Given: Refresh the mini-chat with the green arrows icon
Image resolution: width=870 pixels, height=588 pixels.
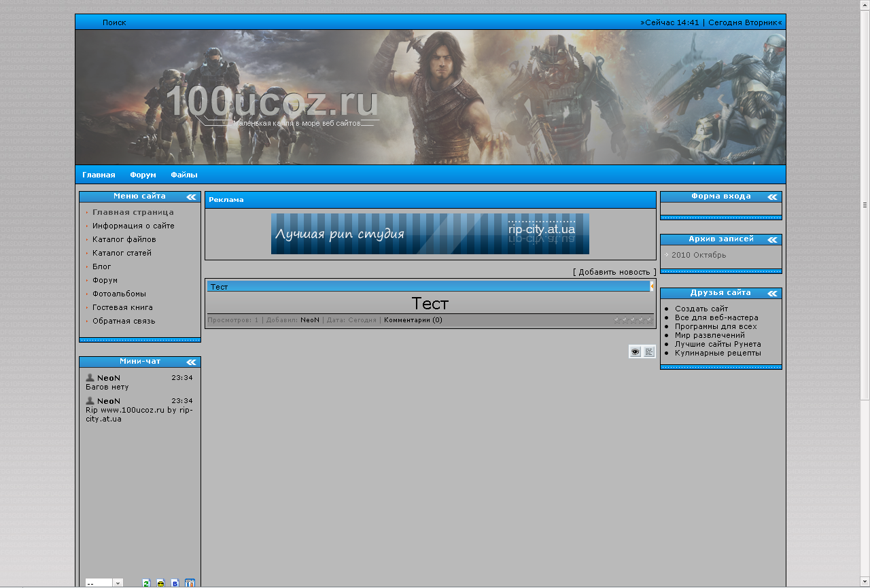Looking at the screenshot, I should (x=146, y=583).
